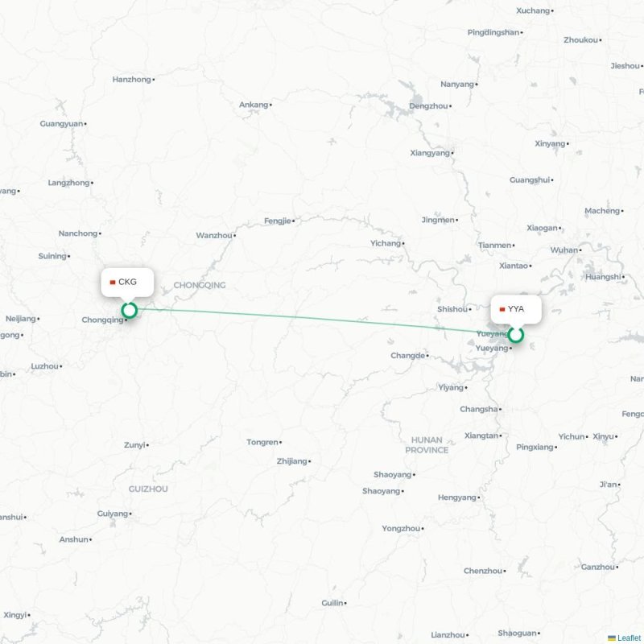Screen dimensions: 644x644
Task: Click the Hanzhong city label
Action: [131, 79]
